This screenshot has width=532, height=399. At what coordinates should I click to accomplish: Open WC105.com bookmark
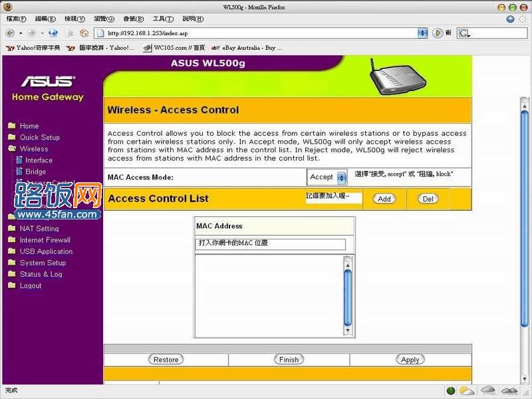tap(174, 48)
